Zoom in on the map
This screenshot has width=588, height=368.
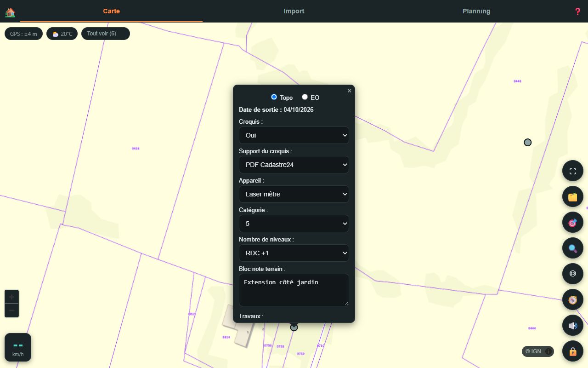click(x=12, y=297)
